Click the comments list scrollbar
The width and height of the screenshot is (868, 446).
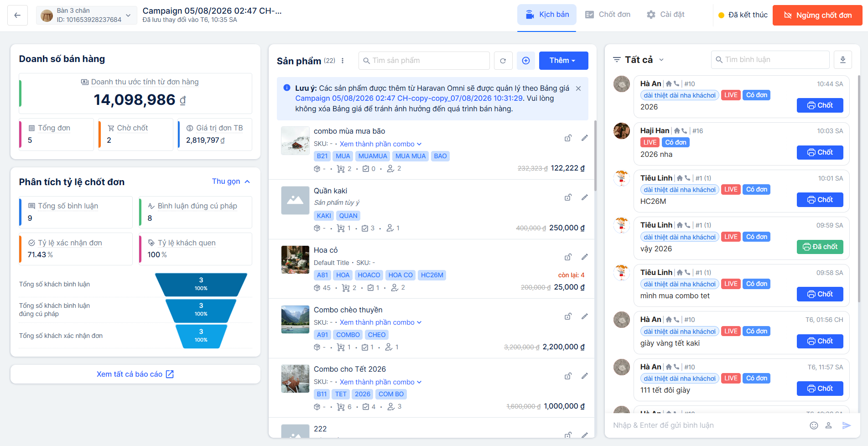(859, 188)
